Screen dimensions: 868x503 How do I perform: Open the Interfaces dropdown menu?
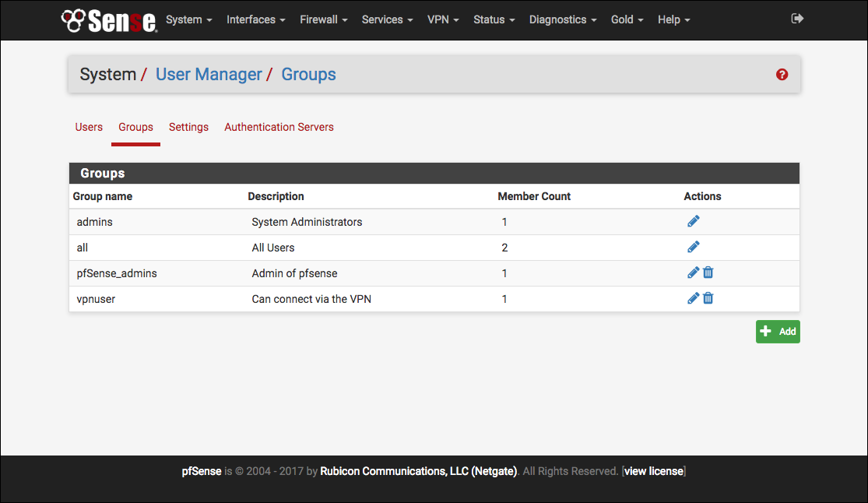point(256,19)
